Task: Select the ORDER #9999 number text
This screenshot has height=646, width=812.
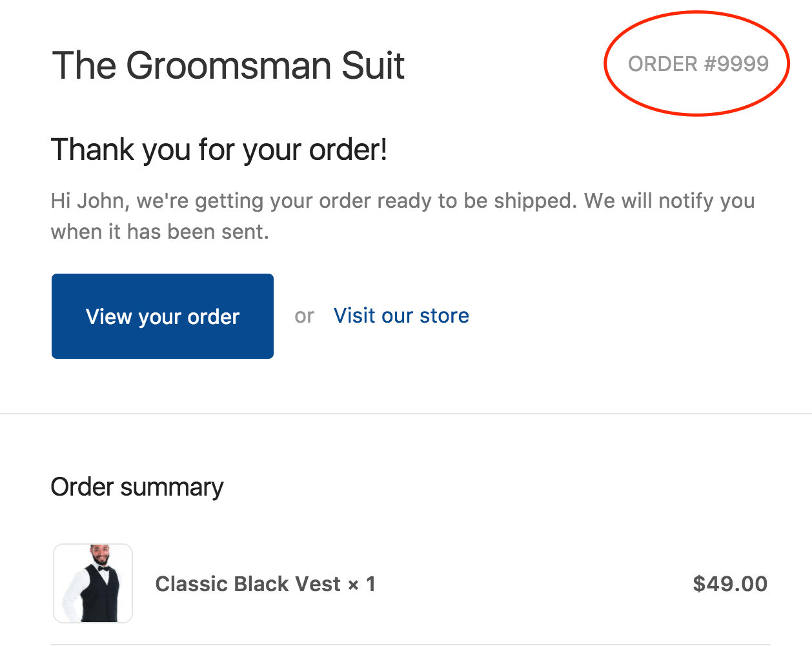Action: 698,64
